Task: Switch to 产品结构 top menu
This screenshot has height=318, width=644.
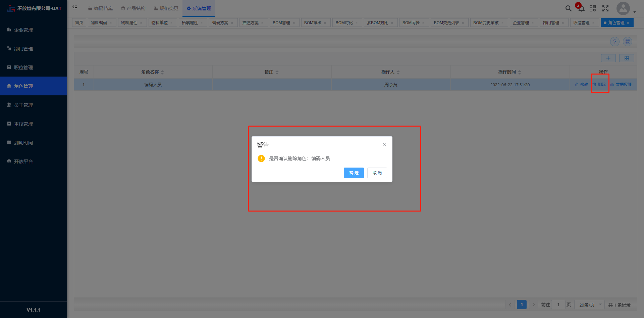Action: 133,8
